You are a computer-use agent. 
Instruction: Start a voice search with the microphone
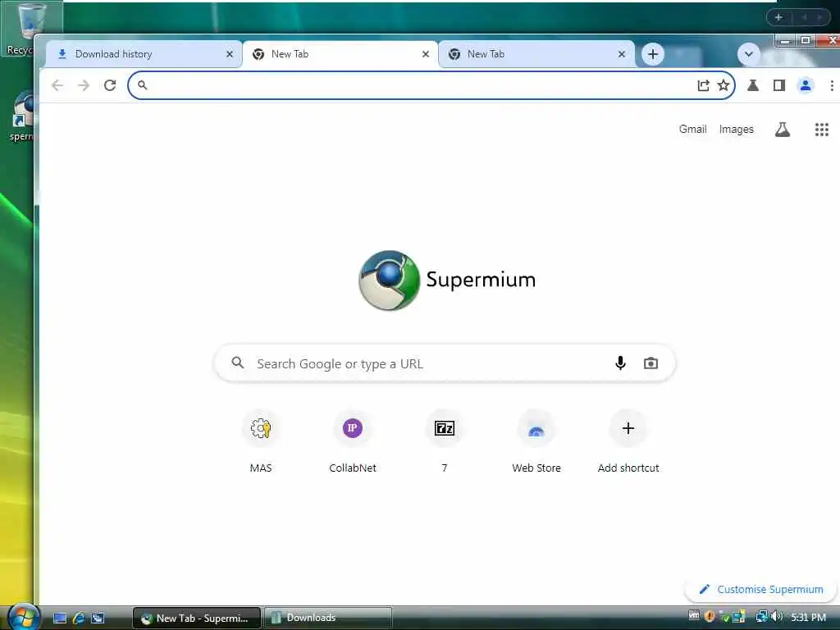point(620,363)
